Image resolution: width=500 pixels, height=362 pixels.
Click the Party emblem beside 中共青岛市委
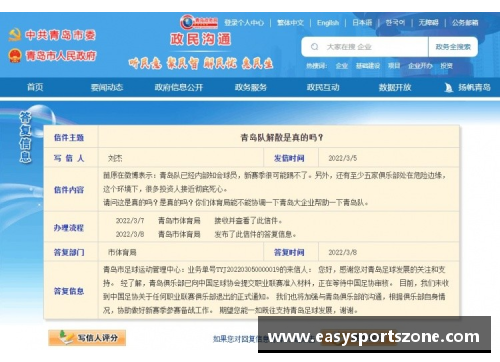point(15,35)
